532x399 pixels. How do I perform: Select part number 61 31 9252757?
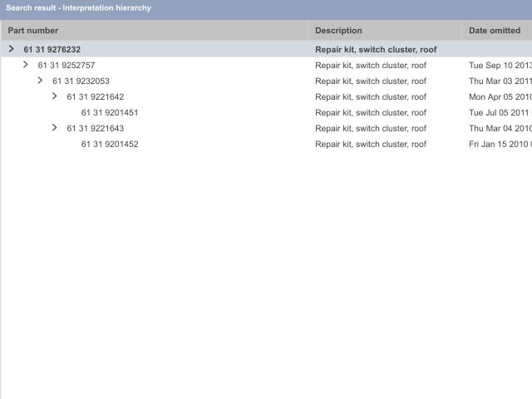pyautogui.click(x=66, y=66)
